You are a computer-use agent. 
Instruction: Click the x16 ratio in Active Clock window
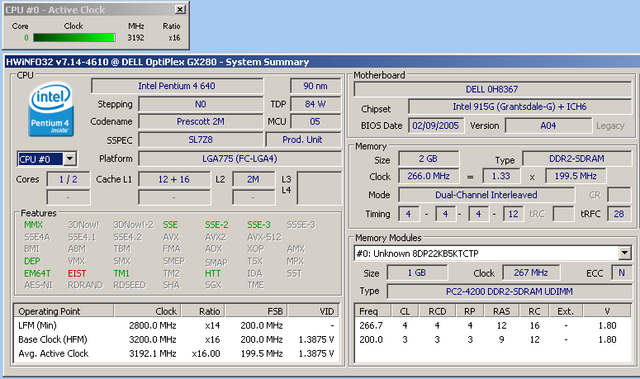click(x=174, y=38)
